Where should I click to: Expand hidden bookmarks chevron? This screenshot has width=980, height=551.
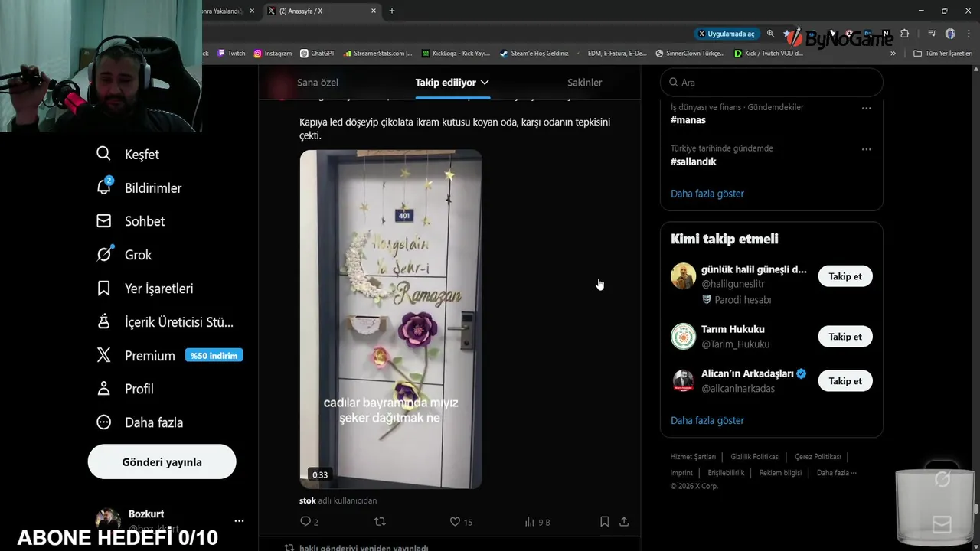(x=893, y=54)
